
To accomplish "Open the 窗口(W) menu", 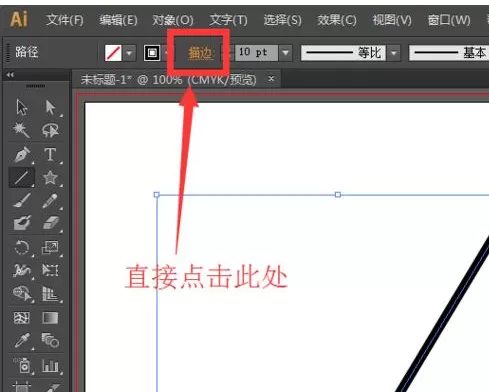I will 449,20.
